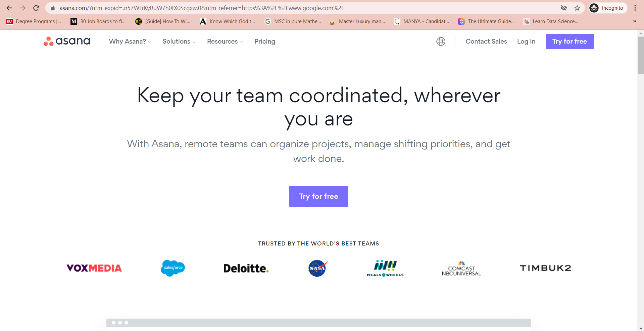This screenshot has width=644, height=331.
Task: Open the Know Which God bookmark
Action: pyautogui.click(x=227, y=21)
